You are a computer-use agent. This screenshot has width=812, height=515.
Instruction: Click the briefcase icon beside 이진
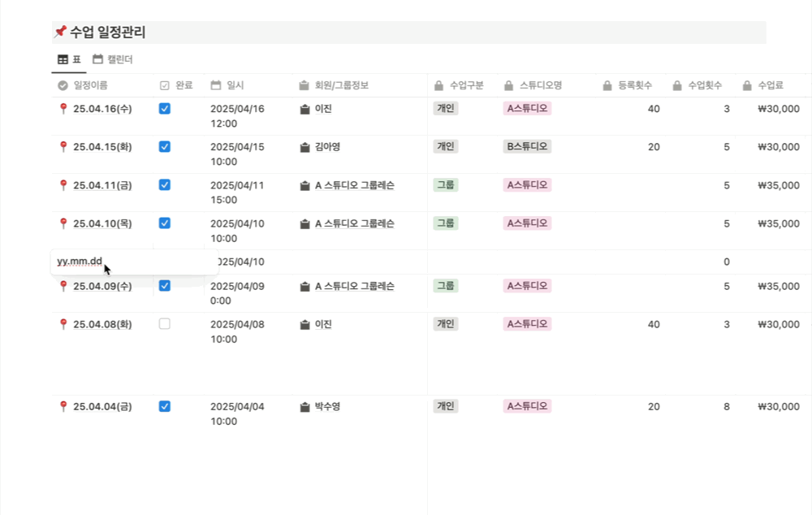(x=304, y=109)
